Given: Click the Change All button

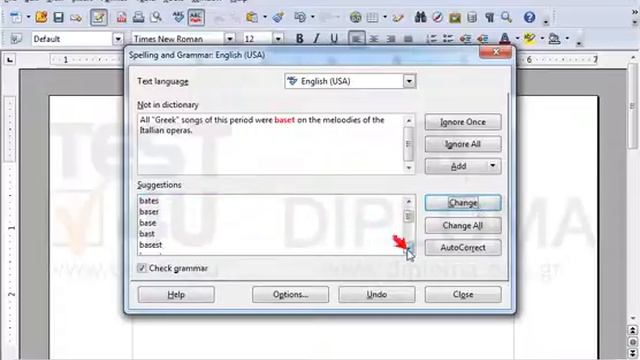Looking at the screenshot, I should pos(463,225).
